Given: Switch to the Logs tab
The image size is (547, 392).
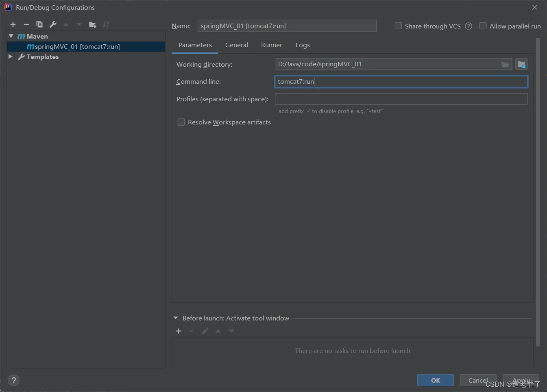Looking at the screenshot, I should (303, 45).
